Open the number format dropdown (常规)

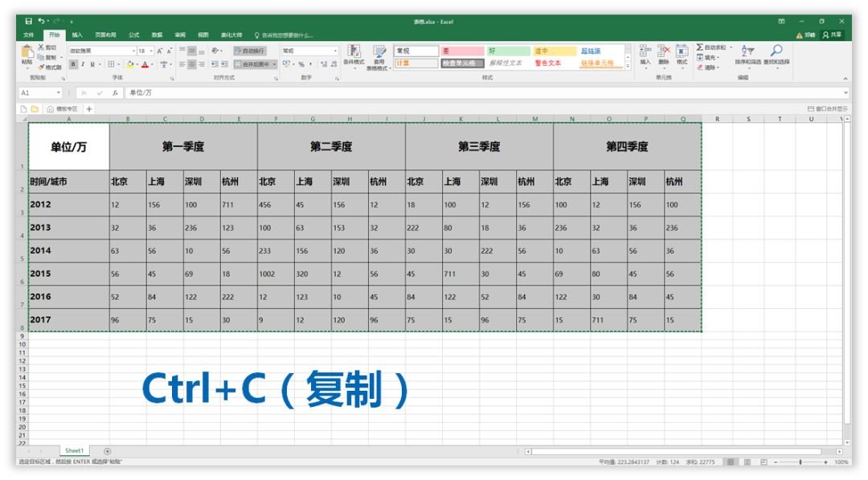point(335,51)
